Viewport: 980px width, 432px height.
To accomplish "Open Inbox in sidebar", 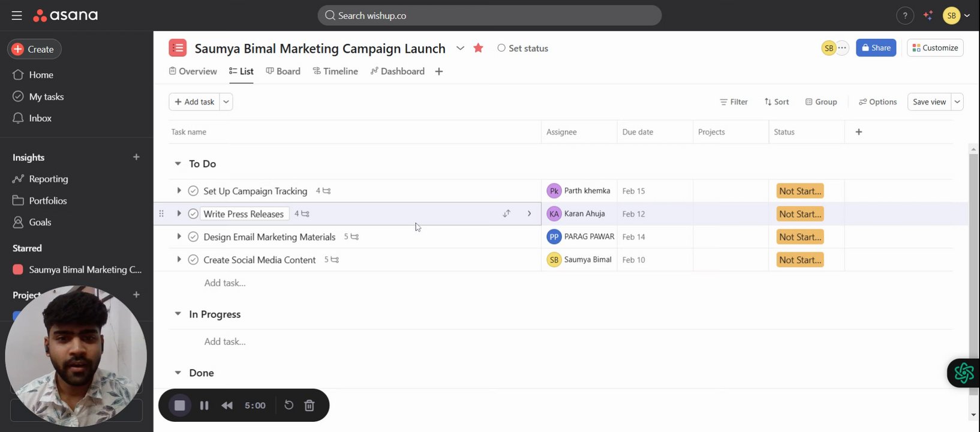I will click(32, 118).
